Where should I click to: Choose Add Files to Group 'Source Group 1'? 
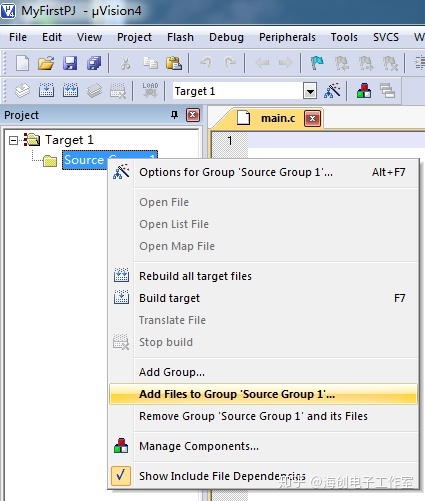click(263, 394)
